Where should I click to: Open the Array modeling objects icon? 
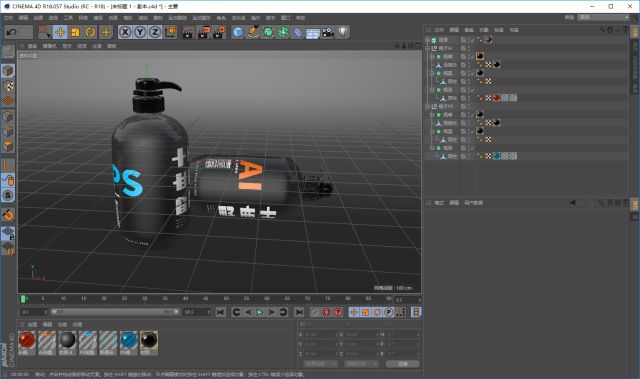(283, 32)
